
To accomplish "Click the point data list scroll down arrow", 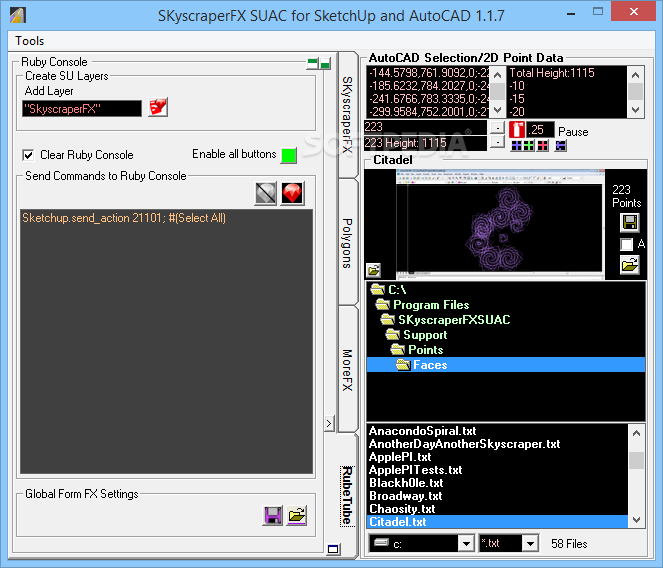I will tap(498, 110).
